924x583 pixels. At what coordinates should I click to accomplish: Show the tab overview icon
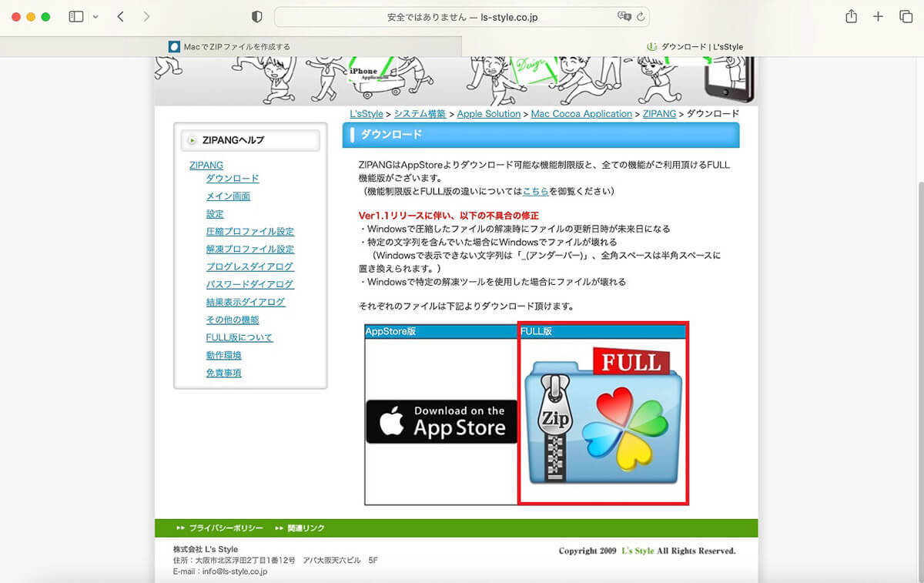point(906,16)
